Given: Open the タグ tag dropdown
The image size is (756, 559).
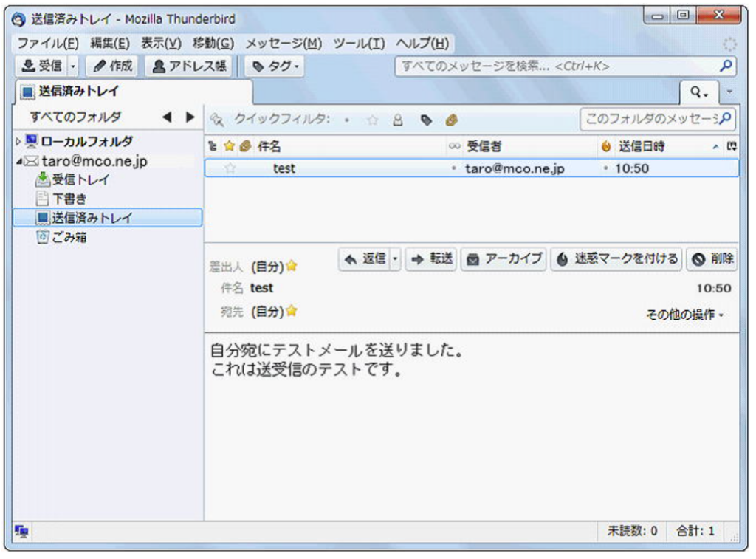Looking at the screenshot, I should (275, 66).
